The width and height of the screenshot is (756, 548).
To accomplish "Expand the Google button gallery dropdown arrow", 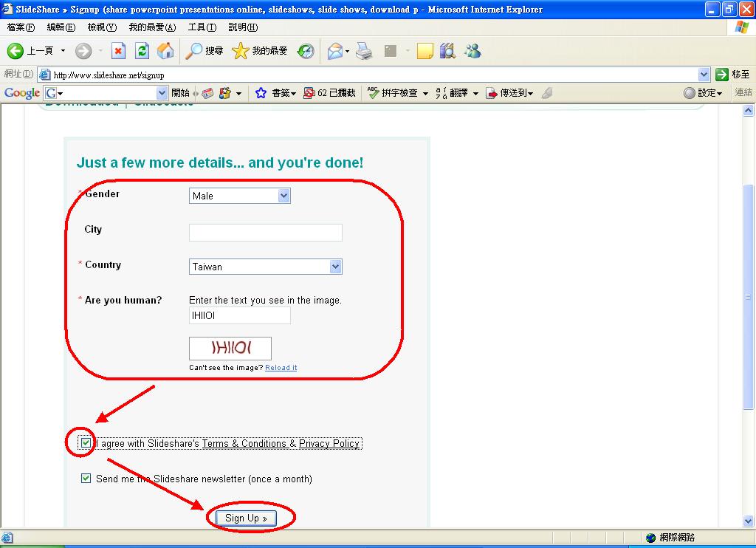I will 238,94.
